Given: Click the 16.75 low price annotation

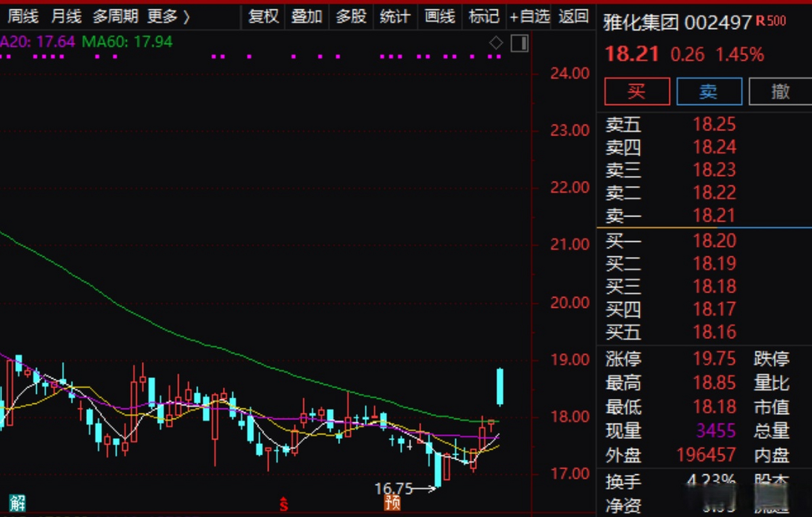Looking at the screenshot, I should pos(393,489).
